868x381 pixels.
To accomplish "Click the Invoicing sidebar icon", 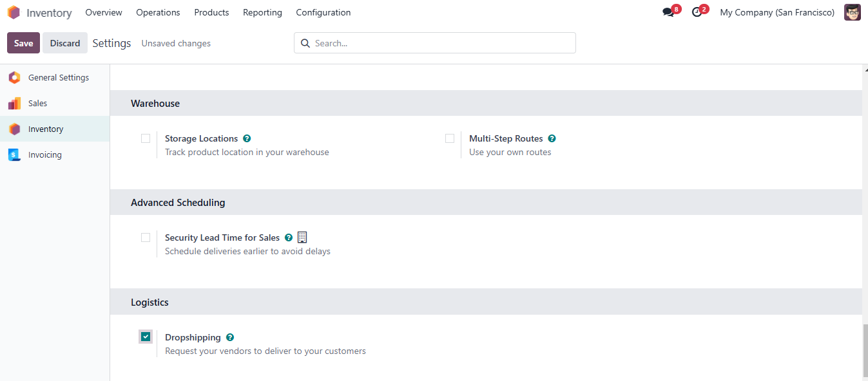I will coord(14,154).
